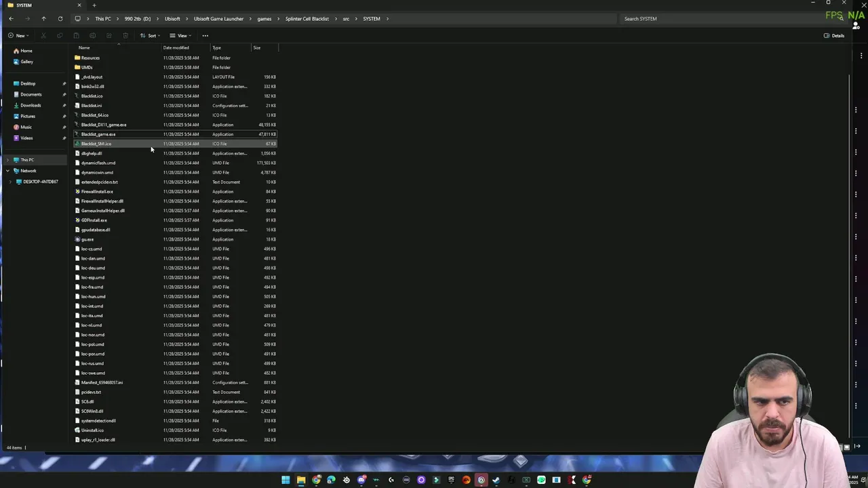Select Blacklist.ico file icon
Image resolution: width=868 pixels, height=488 pixels.
[x=77, y=96]
